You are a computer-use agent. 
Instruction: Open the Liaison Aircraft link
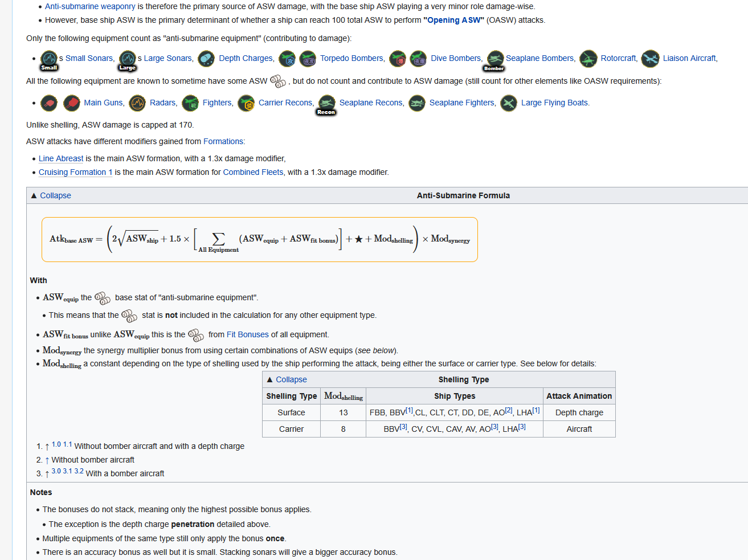pos(689,58)
